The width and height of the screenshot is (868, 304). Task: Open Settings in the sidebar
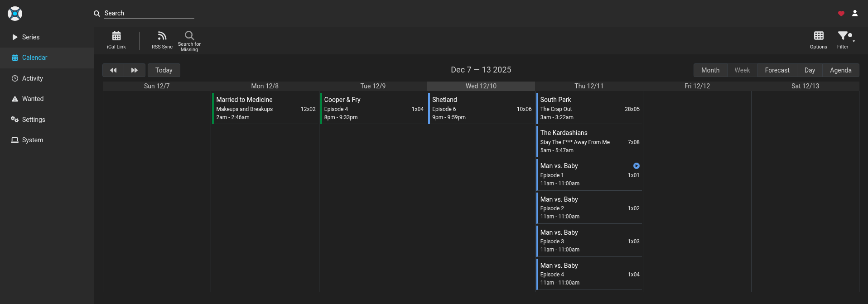[34, 120]
